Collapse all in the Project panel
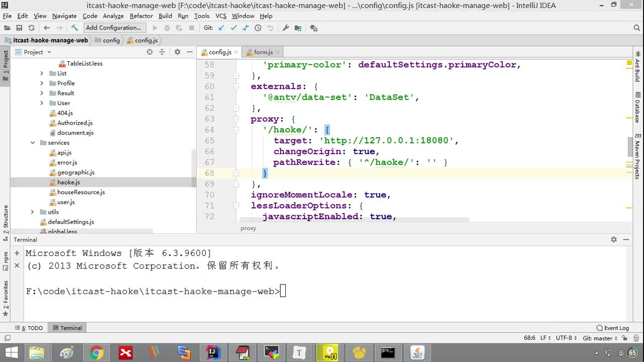Screen dimensions: 644x362 coord(162,52)
